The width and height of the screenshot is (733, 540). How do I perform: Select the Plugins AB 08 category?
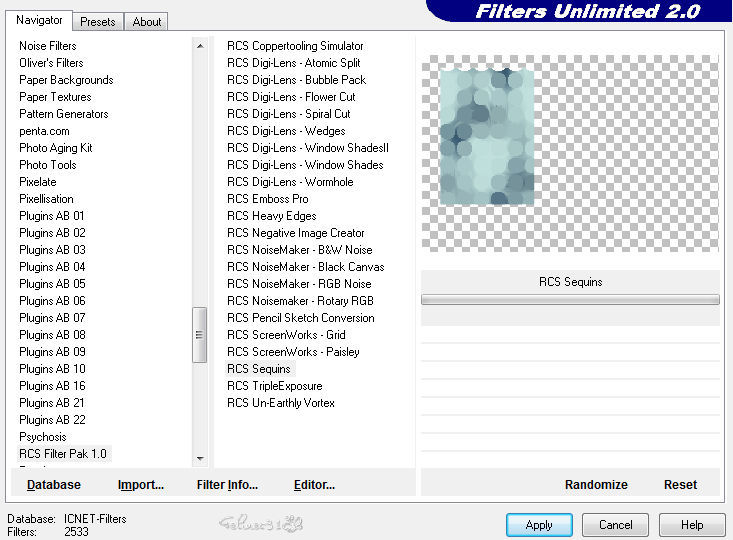pyautogui.click(x=52, y=335)
